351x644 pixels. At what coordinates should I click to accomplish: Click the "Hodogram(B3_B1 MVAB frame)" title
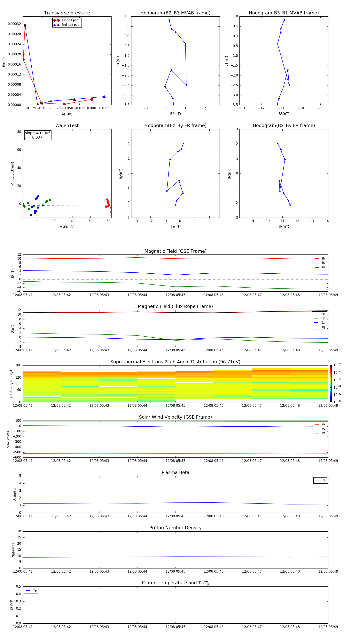[284, 13]
